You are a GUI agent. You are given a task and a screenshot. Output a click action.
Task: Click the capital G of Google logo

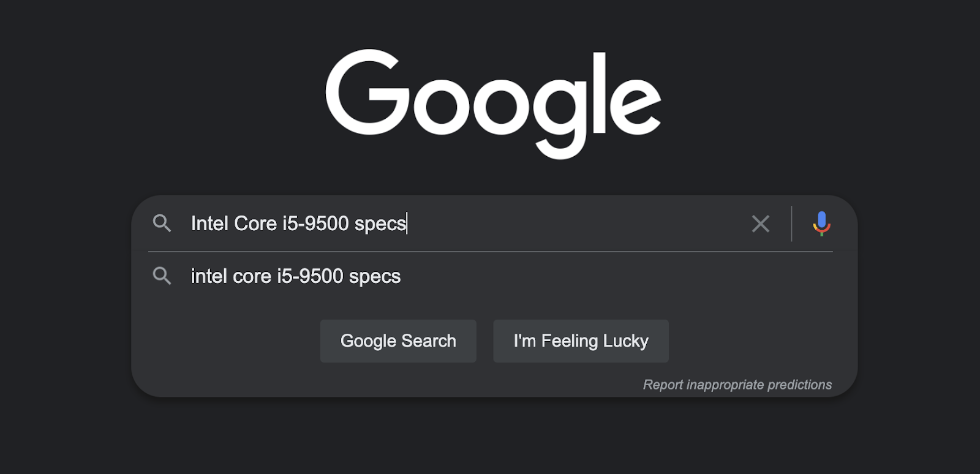click(x=366, y=92)
